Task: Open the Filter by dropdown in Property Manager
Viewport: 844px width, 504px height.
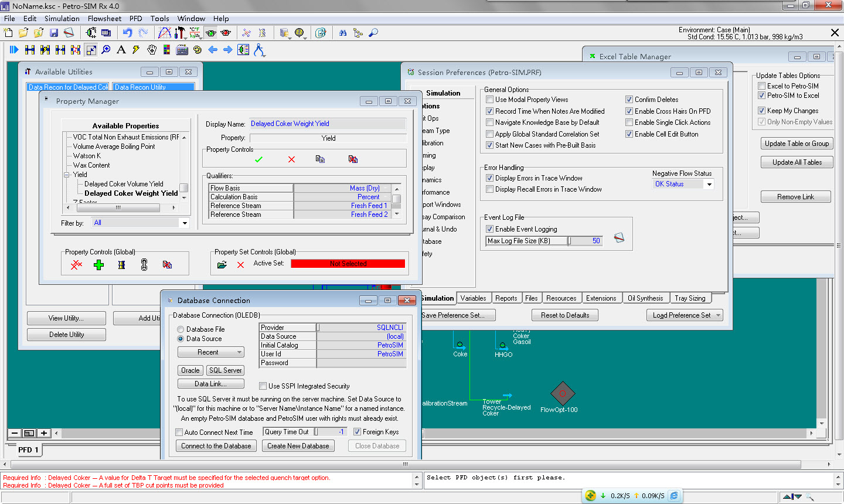Action: (x=185, y=223)
